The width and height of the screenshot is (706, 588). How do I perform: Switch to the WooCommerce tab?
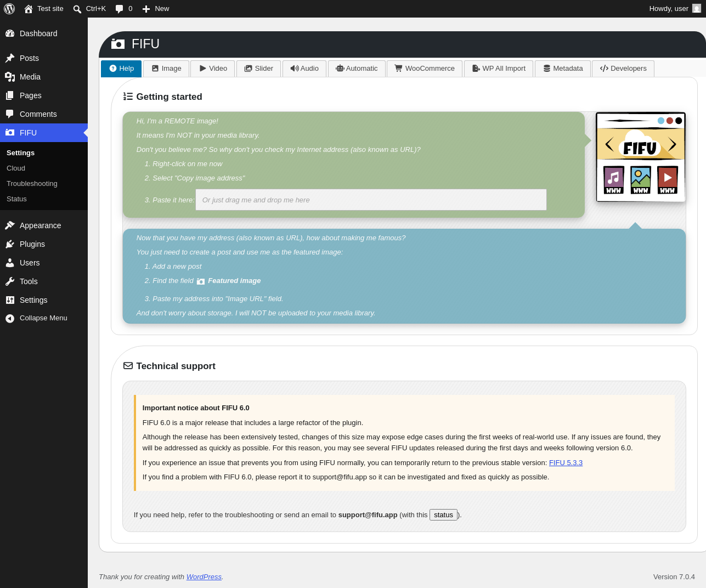click(425, 69)
